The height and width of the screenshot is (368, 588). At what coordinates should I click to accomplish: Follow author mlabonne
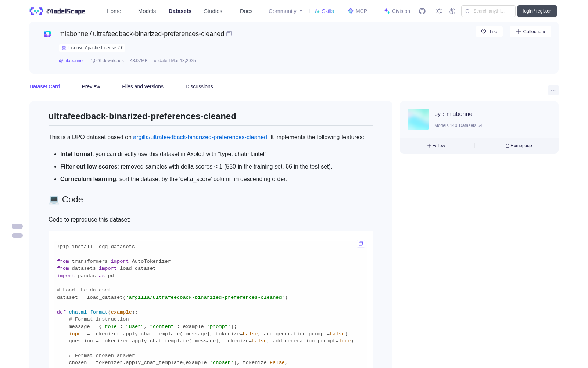pos(436,146)
